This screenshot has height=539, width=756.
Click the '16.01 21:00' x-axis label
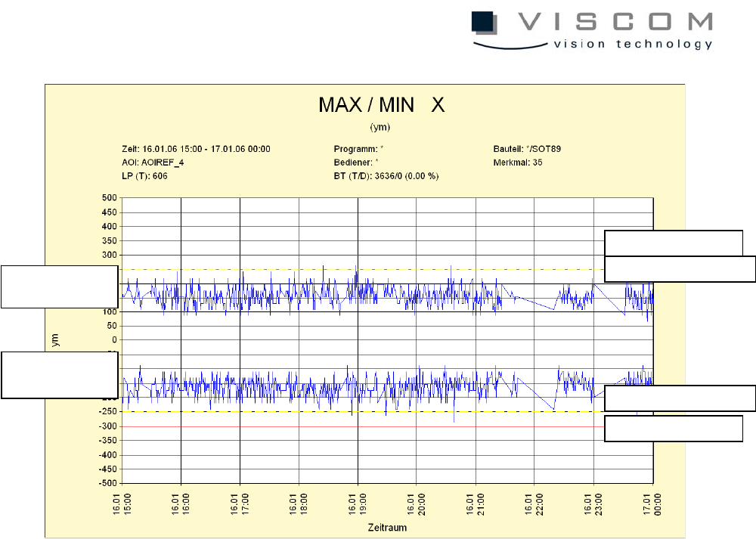pos(476,504)
